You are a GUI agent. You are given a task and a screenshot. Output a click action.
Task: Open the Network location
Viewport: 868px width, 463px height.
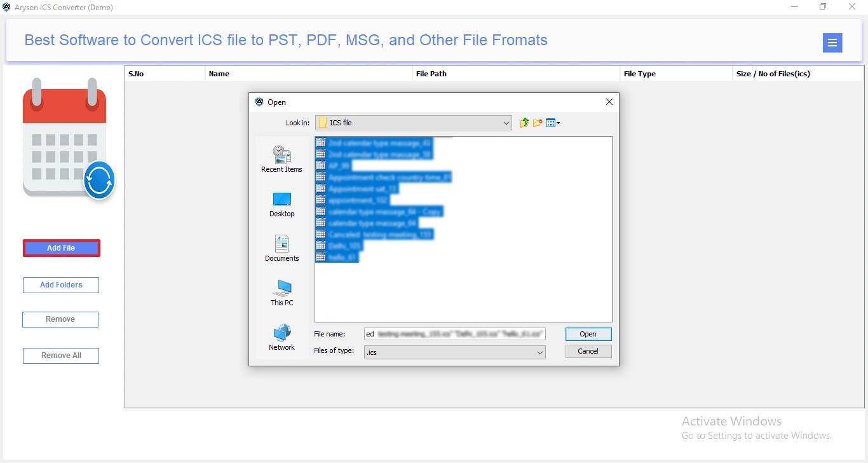281,338
